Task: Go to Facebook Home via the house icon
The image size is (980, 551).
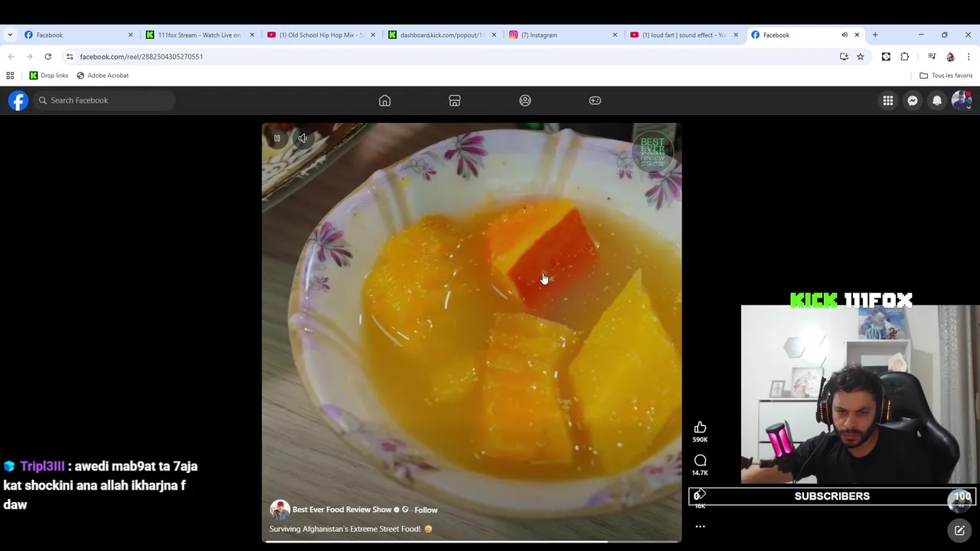Action: [x=385, y=100]
